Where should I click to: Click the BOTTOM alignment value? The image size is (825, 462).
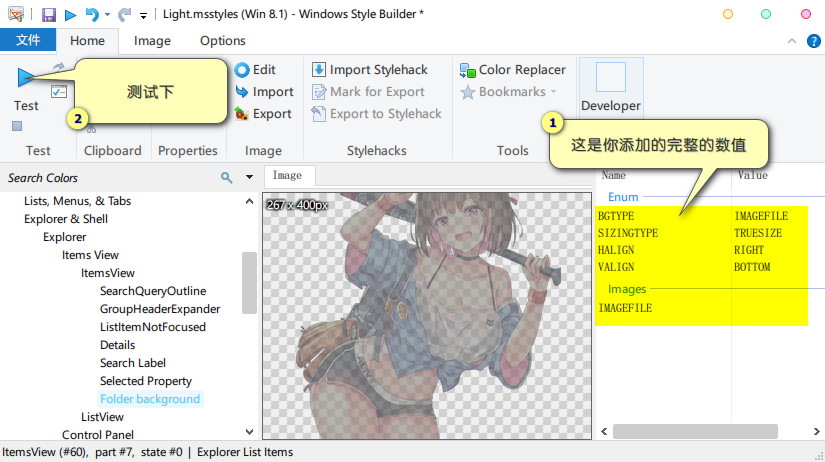coord(752,267)
